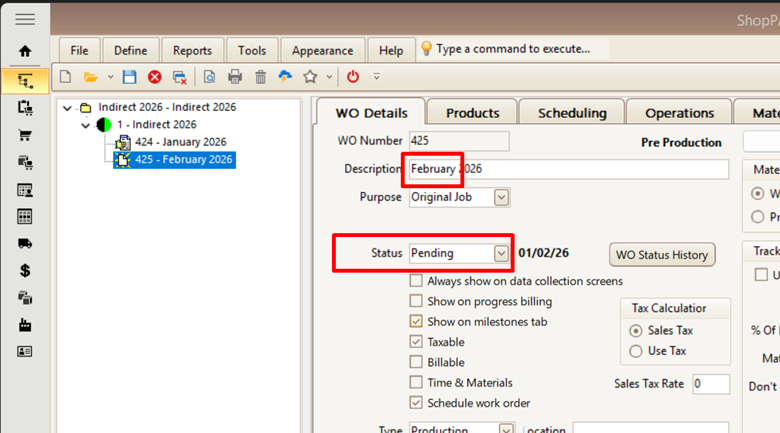Select the Use Tax radio button
780x433 pixels.
tap(636, 351)
